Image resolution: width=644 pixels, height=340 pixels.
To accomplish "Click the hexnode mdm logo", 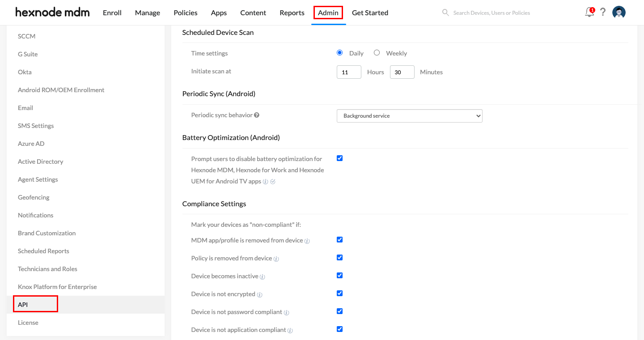I will coord(52,13).
